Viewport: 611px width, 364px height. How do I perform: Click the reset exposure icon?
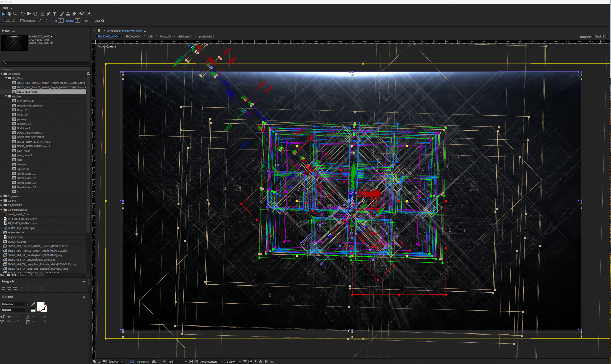click(266, 362)
